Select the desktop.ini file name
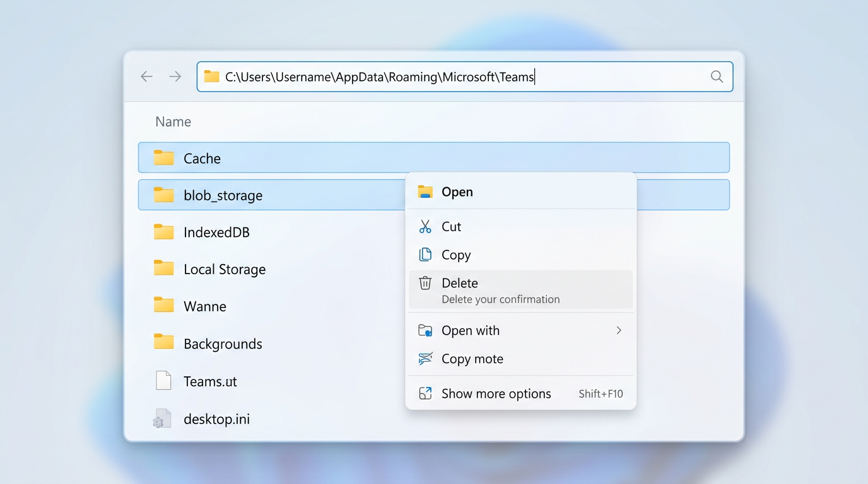The height and width of the screenshot is (484, 868). click(x=216, y=418)
